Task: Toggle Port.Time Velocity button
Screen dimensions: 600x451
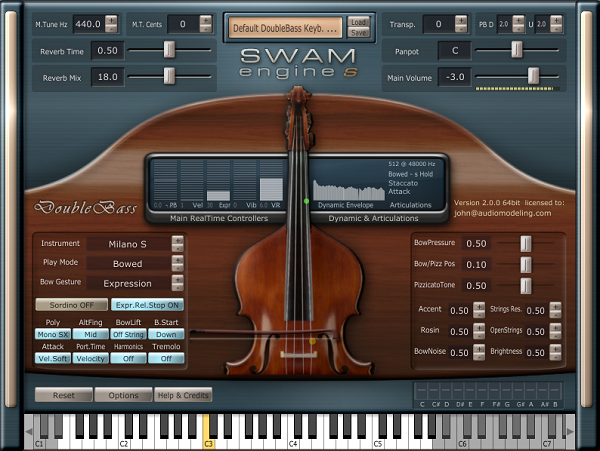Action: tap(90, 358)
